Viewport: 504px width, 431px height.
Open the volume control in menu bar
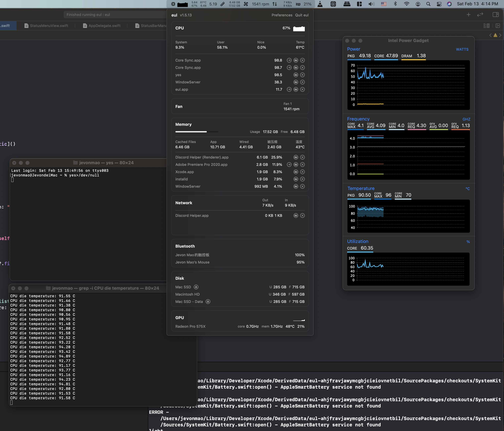click(371, 4)
